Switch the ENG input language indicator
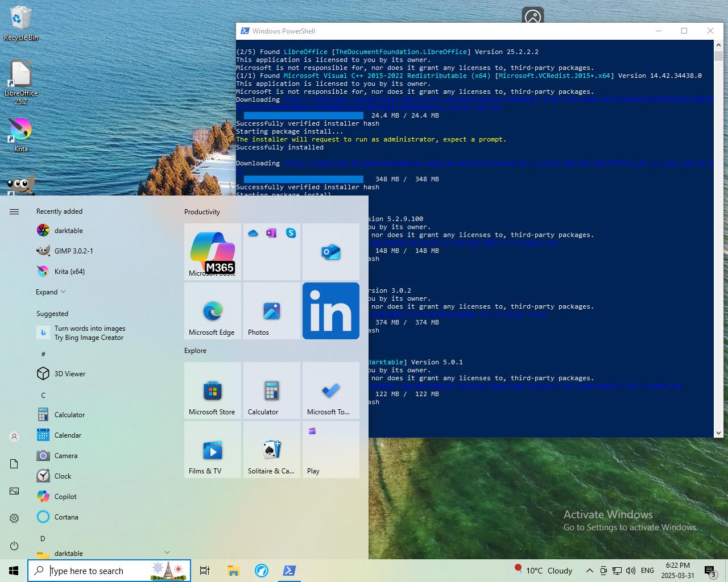 [647, 571]
